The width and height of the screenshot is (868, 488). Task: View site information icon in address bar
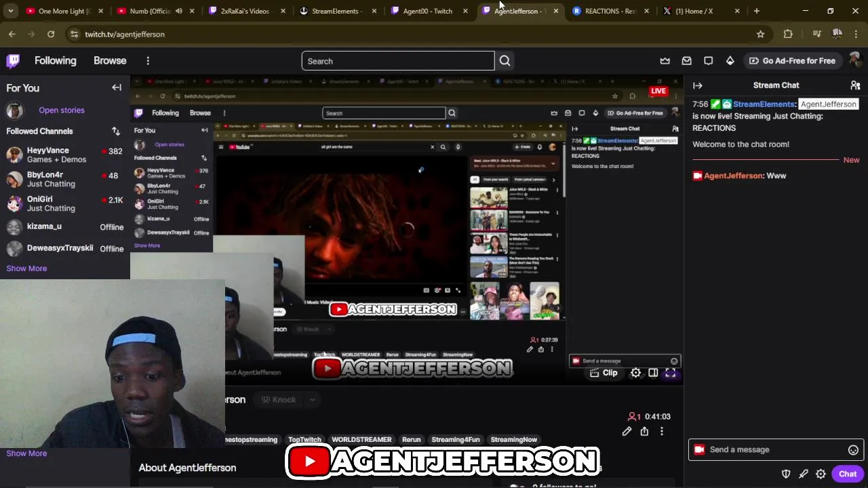pyautogui.click(x=74, y=34)
